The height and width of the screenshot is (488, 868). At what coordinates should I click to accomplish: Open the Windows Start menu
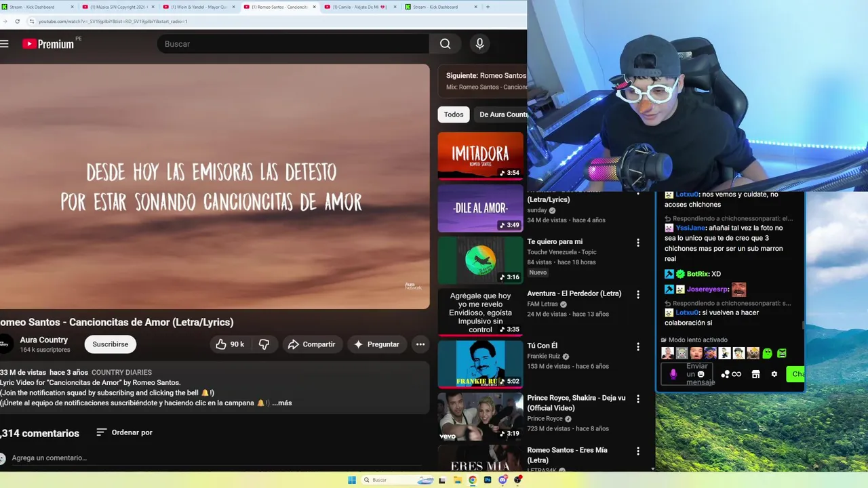tap(352, 480)
